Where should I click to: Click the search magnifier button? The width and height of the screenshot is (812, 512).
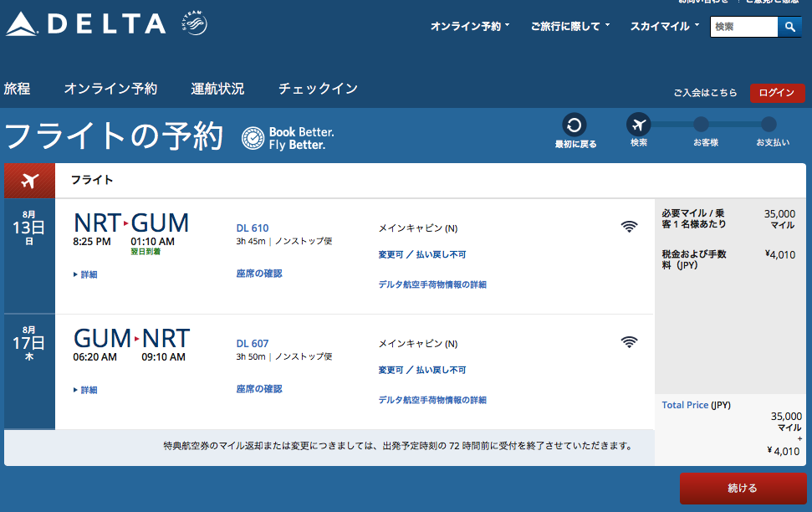789,27
